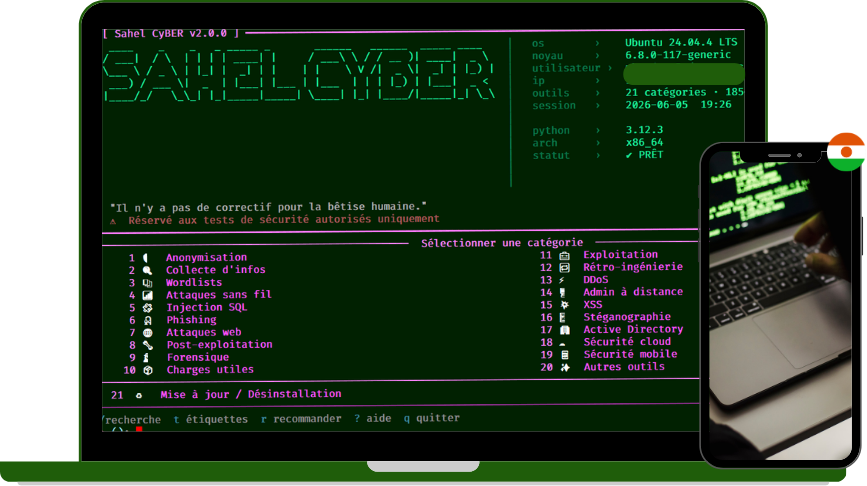Click the session date '2026-06-05'
The width and height of the screenshot is (867, 486).
click(657, 105)
